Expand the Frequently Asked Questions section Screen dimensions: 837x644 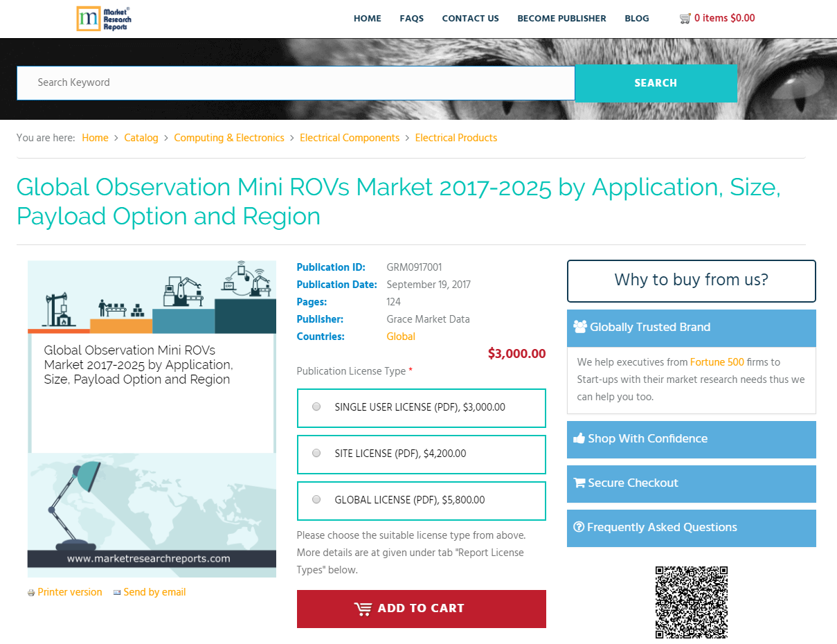692,528
